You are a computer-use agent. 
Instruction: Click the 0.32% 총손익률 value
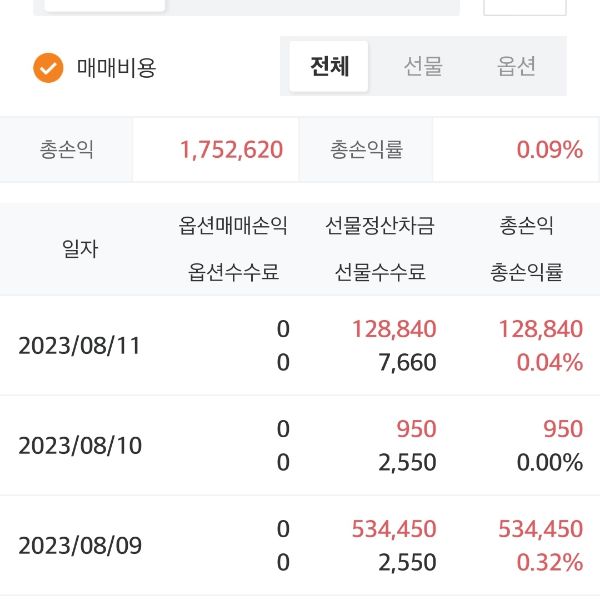tap(549, 562)
